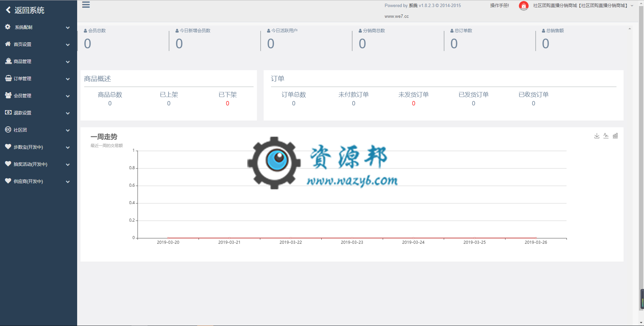644x326 pixels.
Task: Click 订单总数 label
Action: point(294,95)
